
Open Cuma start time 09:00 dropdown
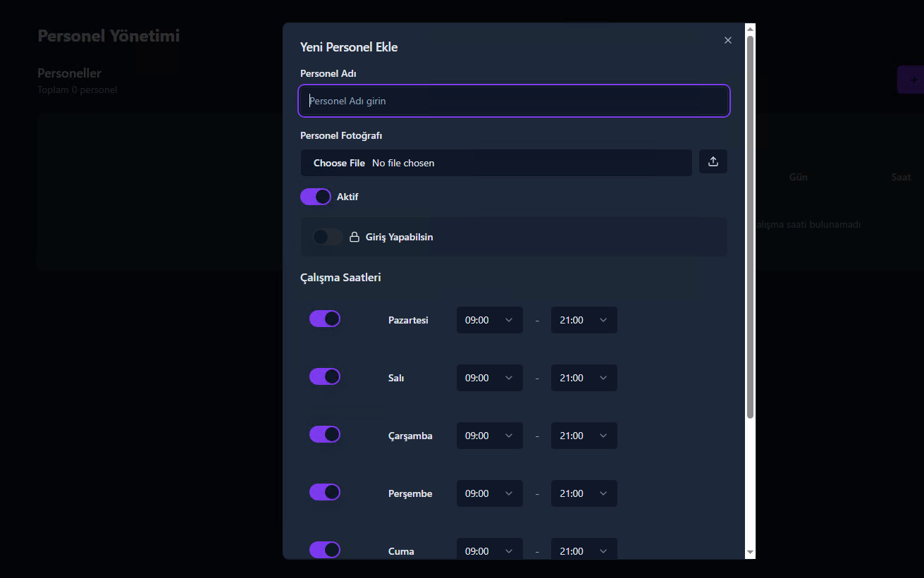(490, 549)
